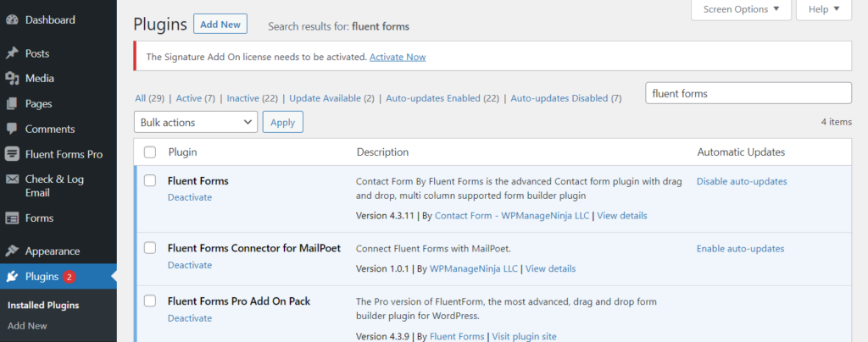Image resolution: width=868 pixels, height=342 pixels.
Task: Open the Pages menu item
Action: 38,104
